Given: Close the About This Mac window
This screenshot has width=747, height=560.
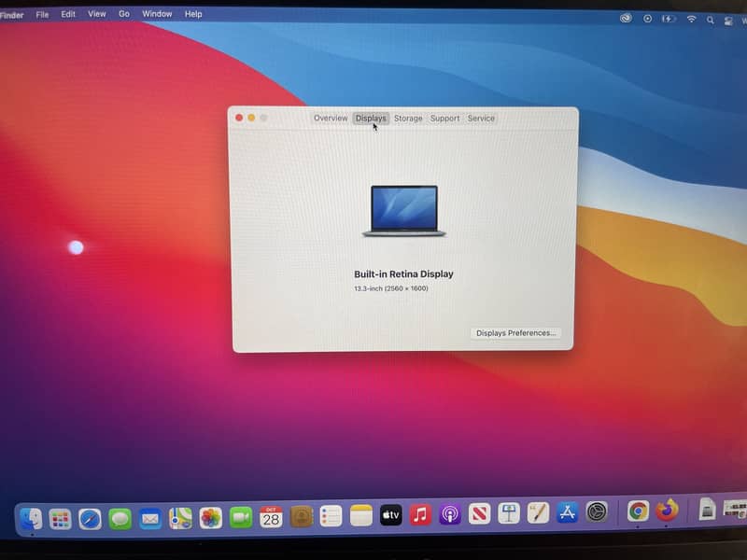Looking at the screenshot, I should click(x=239, y=118).
